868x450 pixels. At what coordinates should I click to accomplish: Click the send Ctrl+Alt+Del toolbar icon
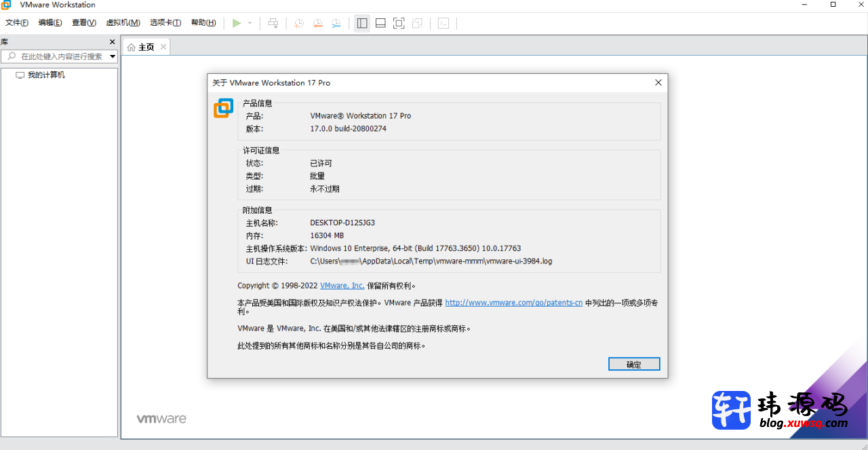273,23
